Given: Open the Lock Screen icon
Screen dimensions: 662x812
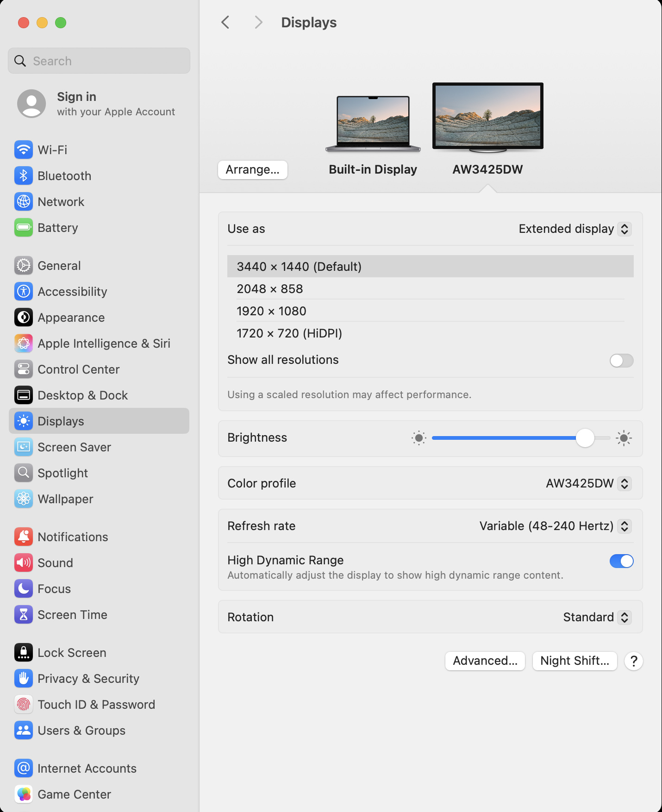Looking at the screenshot, I should pyautogui.click(x=24, y=652).
